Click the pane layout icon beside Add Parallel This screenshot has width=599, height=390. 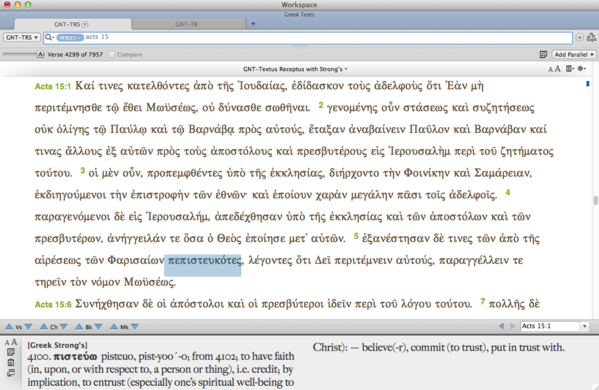click(x=543, y=55)
